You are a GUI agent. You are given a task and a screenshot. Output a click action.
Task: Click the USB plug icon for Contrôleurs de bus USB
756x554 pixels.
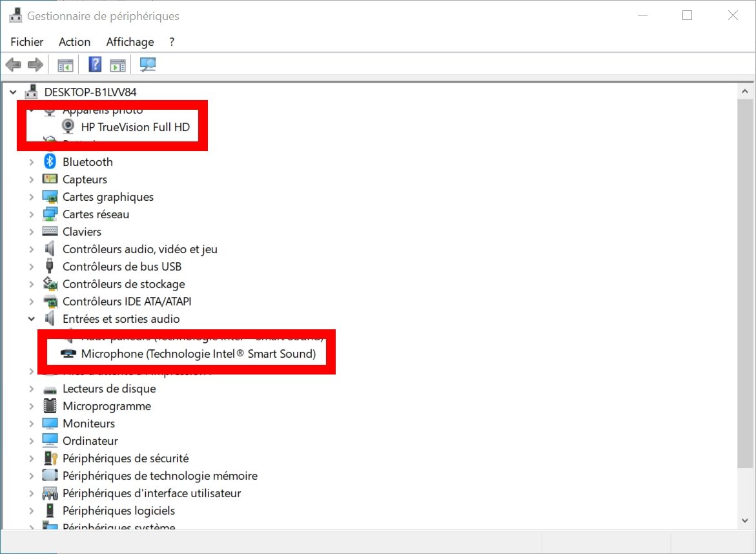click(49, 266)
